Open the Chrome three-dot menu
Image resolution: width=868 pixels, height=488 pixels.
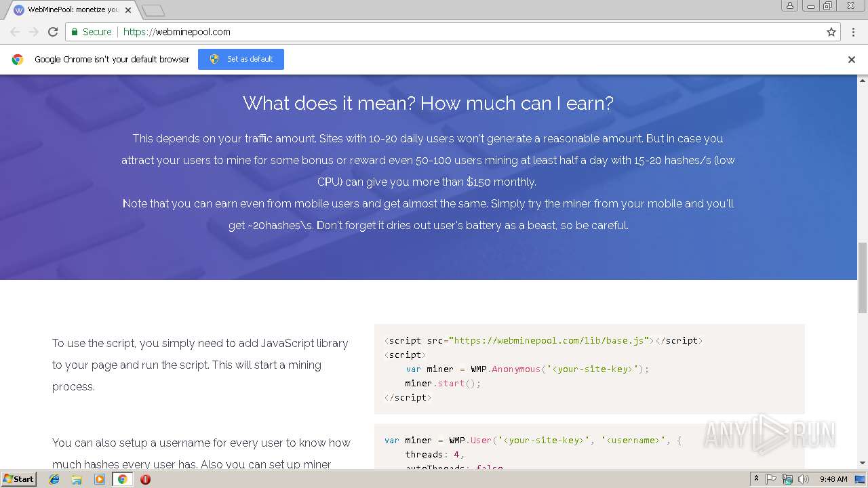tap(852, 32)
